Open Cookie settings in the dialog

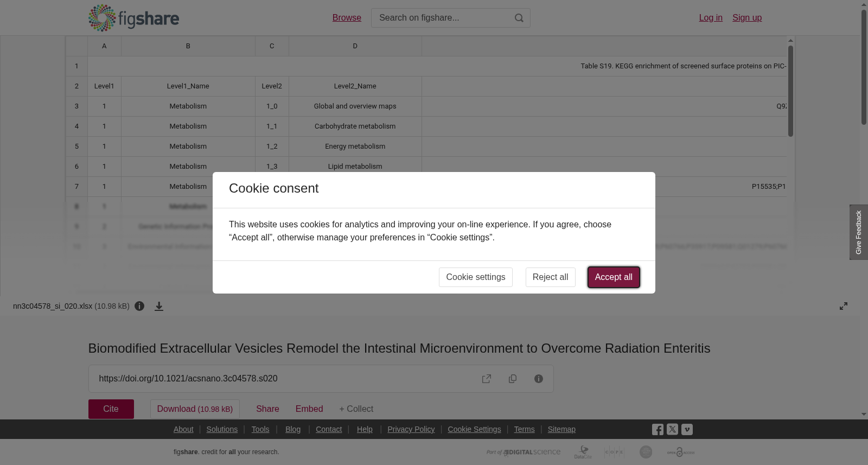[476, 277]
